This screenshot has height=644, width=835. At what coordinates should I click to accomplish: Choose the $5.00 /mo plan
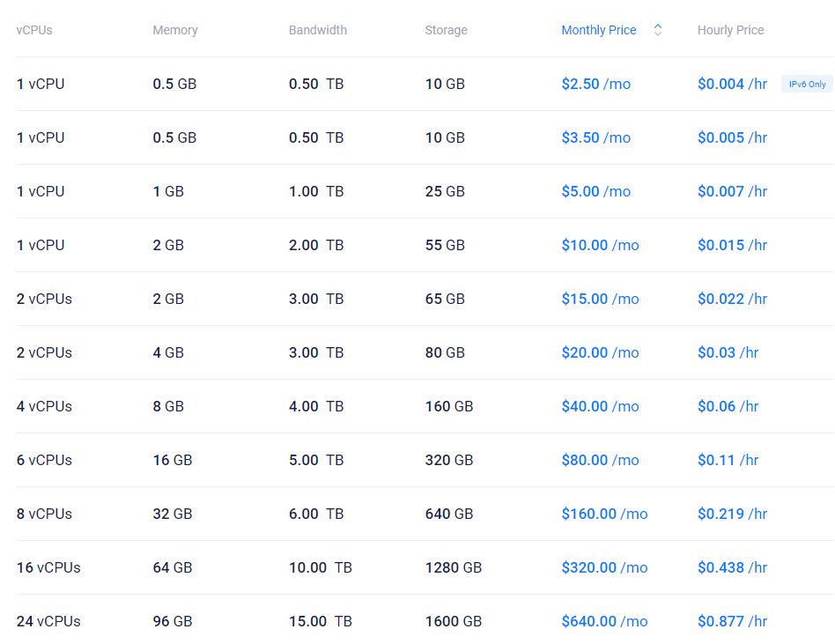595,192
